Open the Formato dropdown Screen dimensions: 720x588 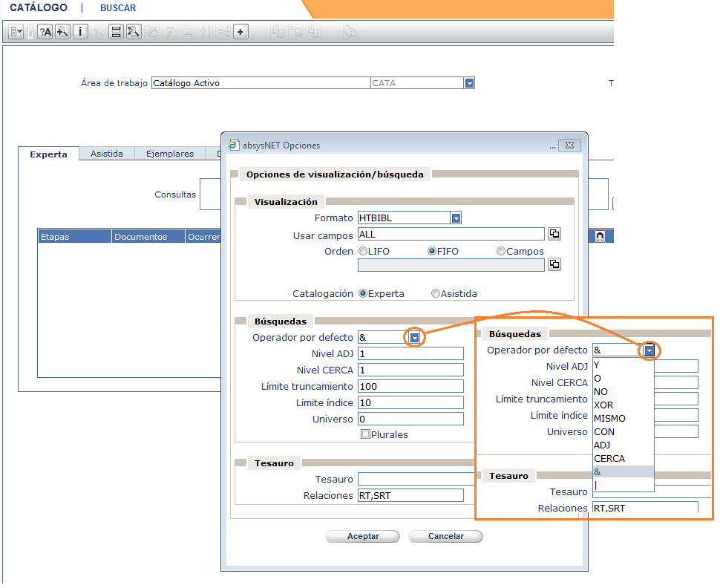coord(456,218)
